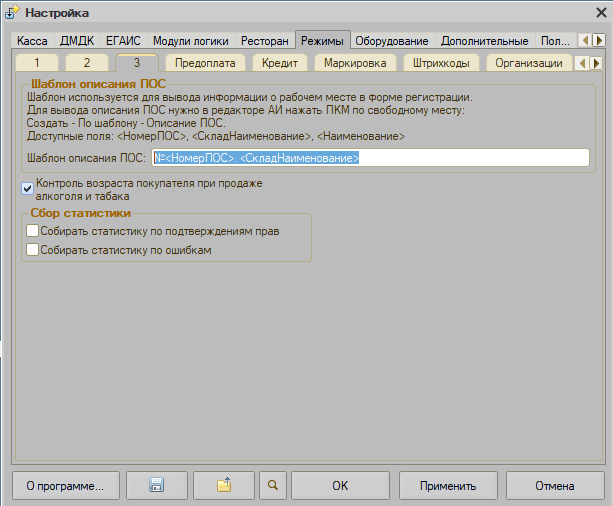
Task: Go to sub-tab 1
Action: [x=38, y=63]
